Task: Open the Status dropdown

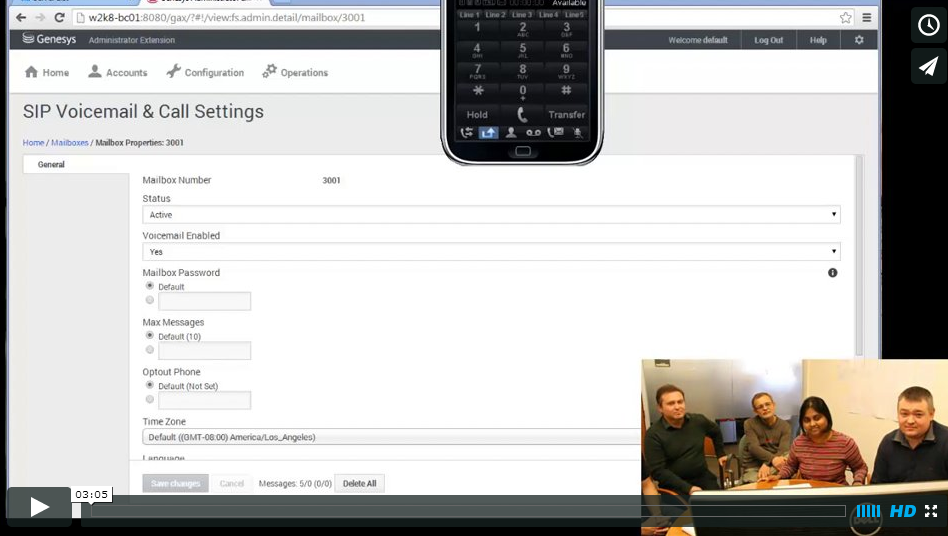Action: click(x=490, y=215)
